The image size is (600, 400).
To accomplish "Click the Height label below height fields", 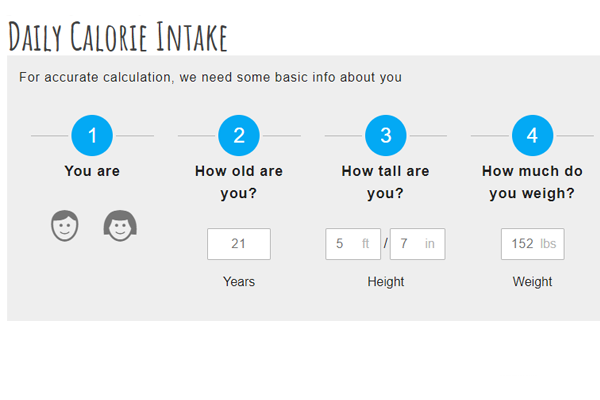I will (386, 282).
